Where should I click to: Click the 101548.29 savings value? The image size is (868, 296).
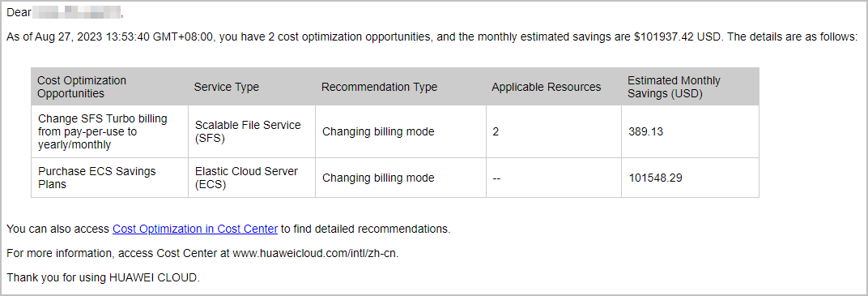[655, 178]
